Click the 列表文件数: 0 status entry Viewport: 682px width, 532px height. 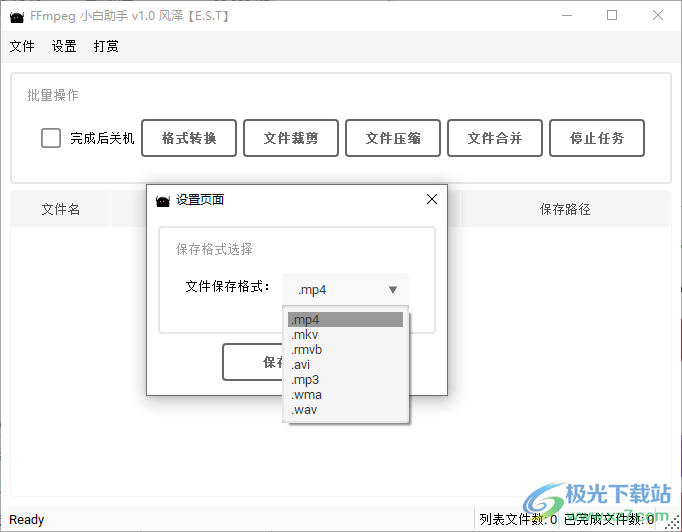(x=518, y=519)
